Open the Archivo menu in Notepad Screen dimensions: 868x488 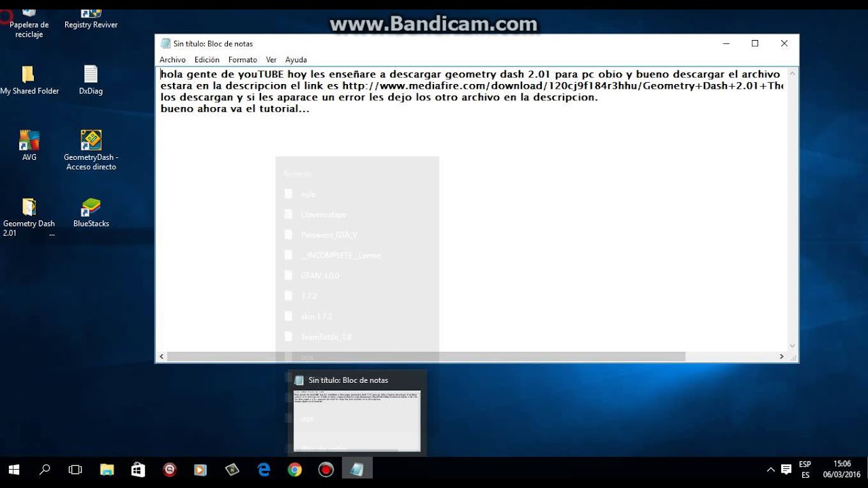point(172,60)
